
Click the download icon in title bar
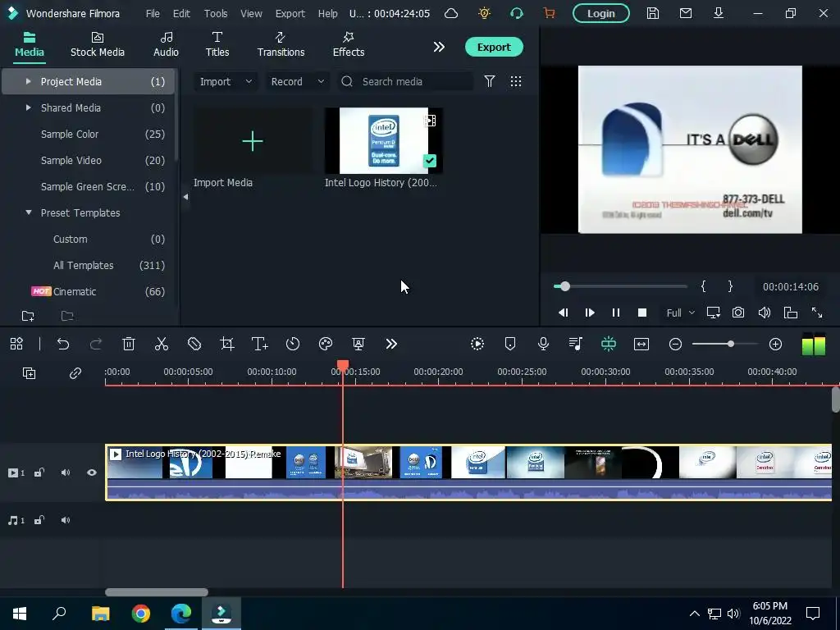coord(719,13)
